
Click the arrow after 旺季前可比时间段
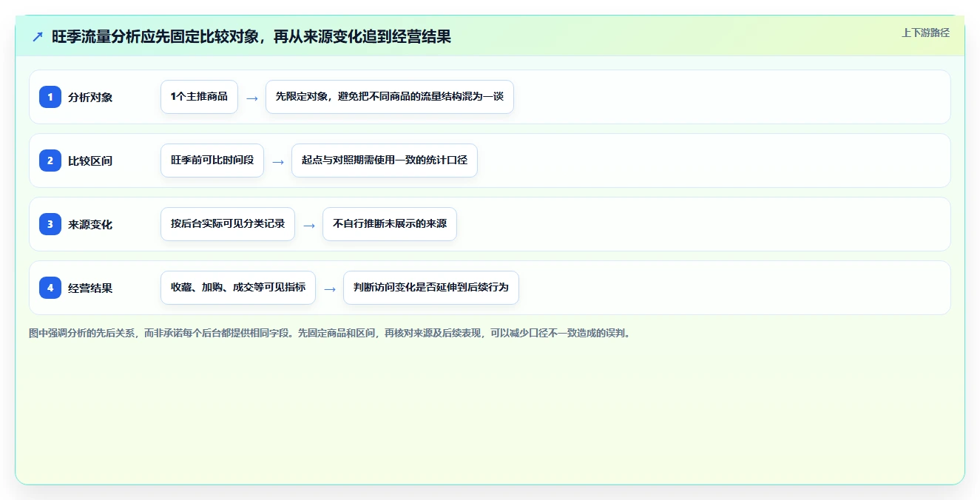(278, 161)
